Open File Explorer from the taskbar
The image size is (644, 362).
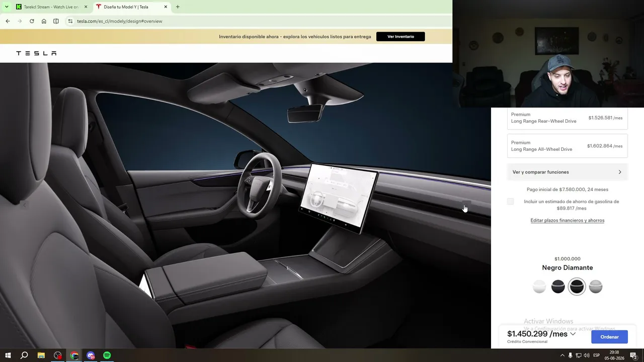point(41,355)
